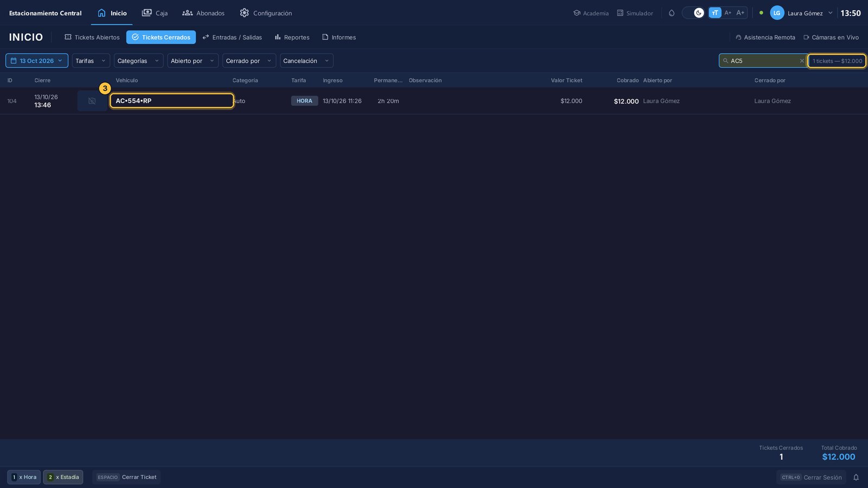Select the normal text size TT button
The width and height of the screenshot is (868, 488).
coord(715,13)
